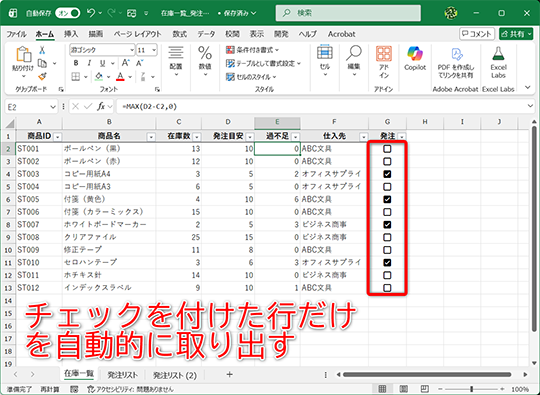Image resolution: width=540 pixels, height=395 pixels.
Task: Click the fill color bucket icon
Action: [99, 76]
